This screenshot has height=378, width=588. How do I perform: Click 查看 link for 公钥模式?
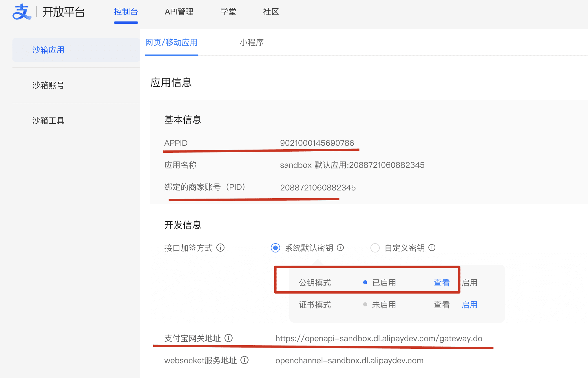(442, 283)
